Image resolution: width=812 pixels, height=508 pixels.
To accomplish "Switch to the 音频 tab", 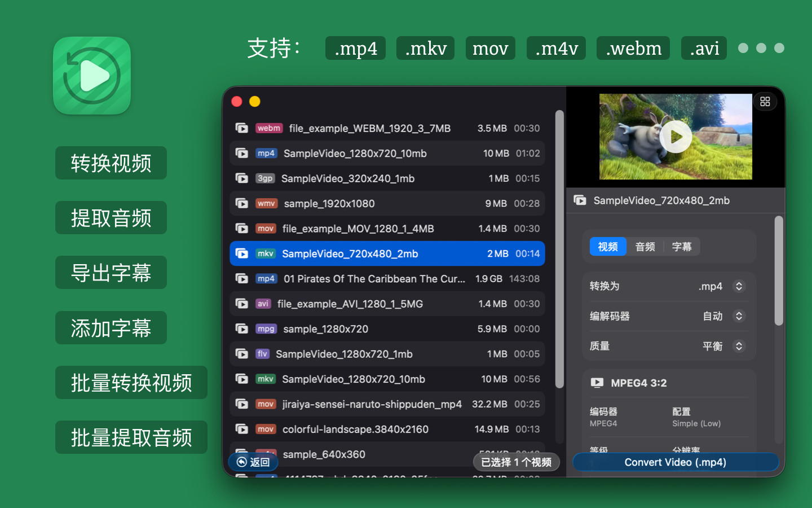I will point(645,247).
